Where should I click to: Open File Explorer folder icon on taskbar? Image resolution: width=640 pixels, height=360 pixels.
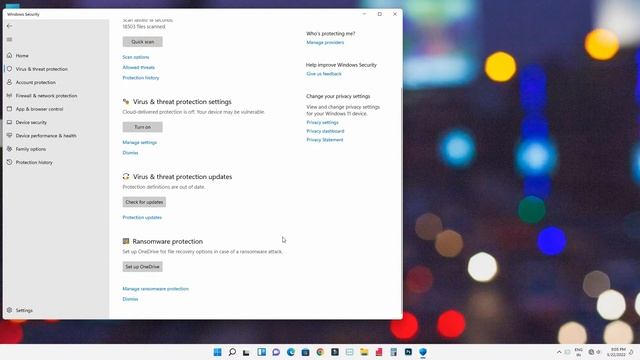[364, 352]
